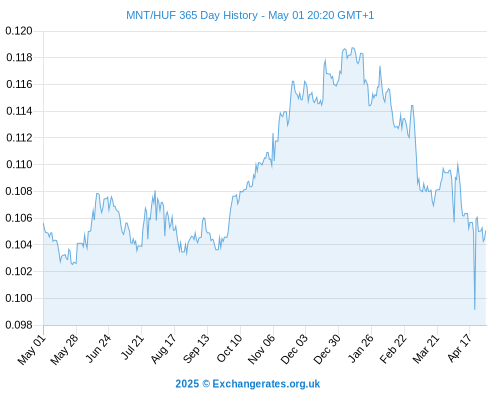This screenshot has width=495, height=400.
Task: Click the 0.120 y-axis value label
Action: point(19,31)
